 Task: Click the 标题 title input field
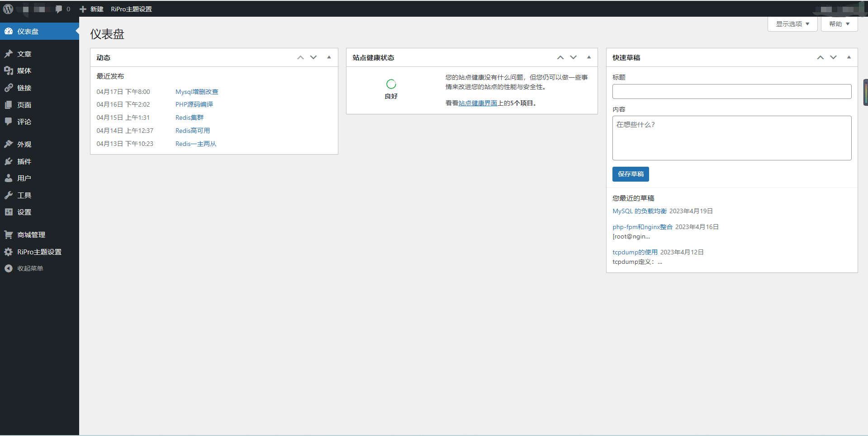[x=732, y=91]
